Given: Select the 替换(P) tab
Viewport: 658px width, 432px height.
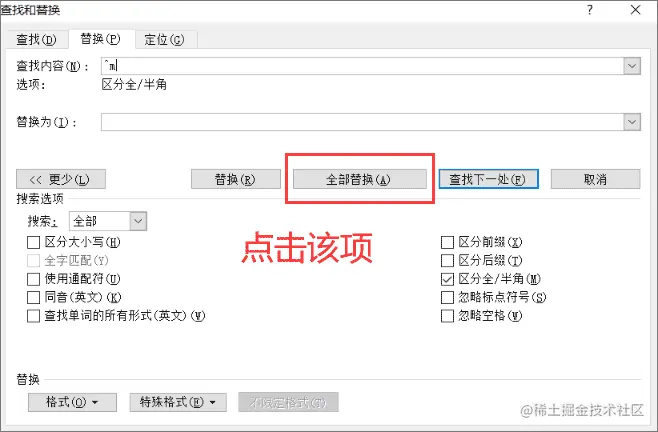Looking at the screenshot, I should pyautogui.click(x=101, y=39).
